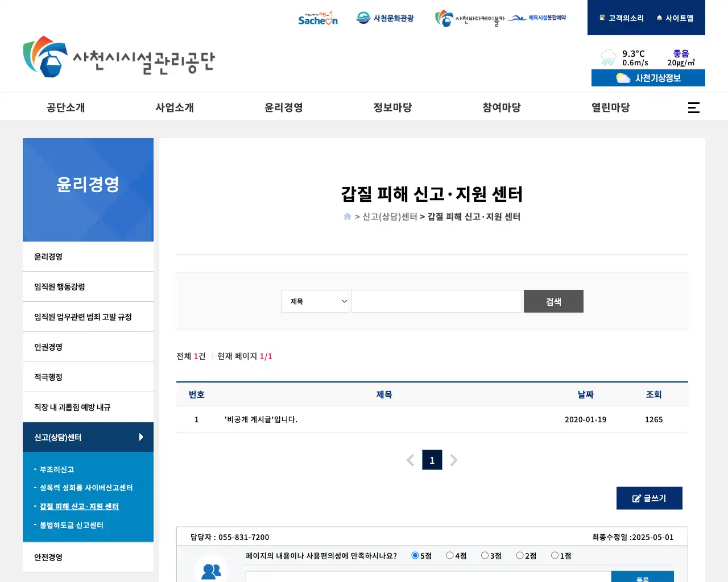728x582 pixels.
Task: Open 성폭력 성희롱 사이버신고센터 submenu link
Action: (x=86, y=488)
